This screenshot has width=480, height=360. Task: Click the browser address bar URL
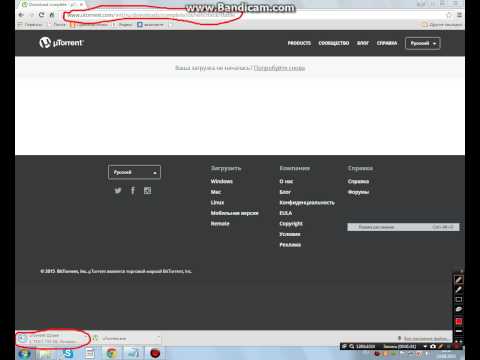(152, 15)
